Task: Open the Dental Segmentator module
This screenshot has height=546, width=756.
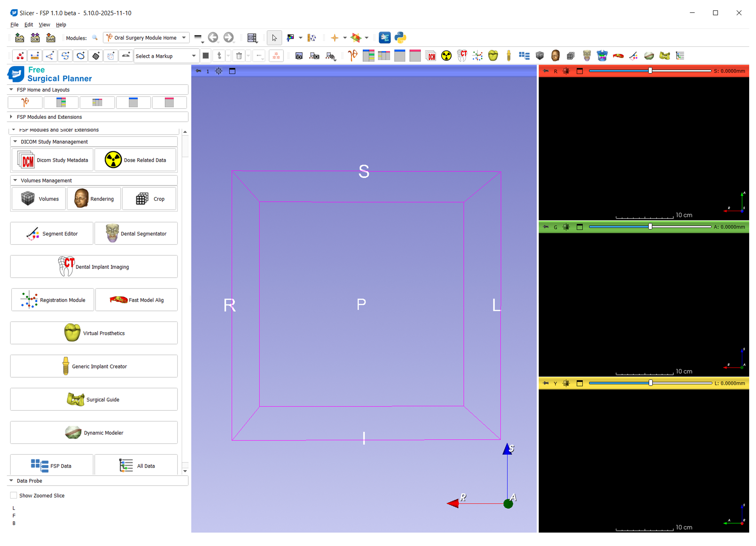Action: click(136, 233)
